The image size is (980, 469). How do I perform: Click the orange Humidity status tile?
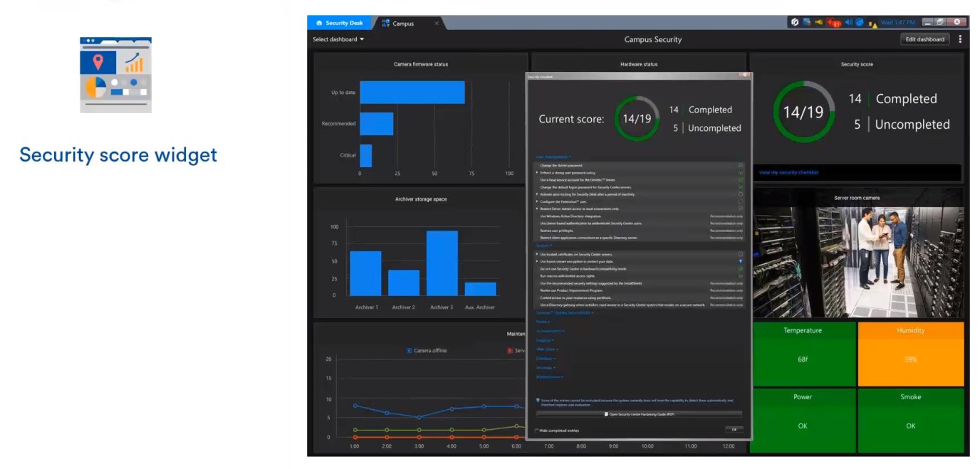pyautogui.click(x=910, y=353)
